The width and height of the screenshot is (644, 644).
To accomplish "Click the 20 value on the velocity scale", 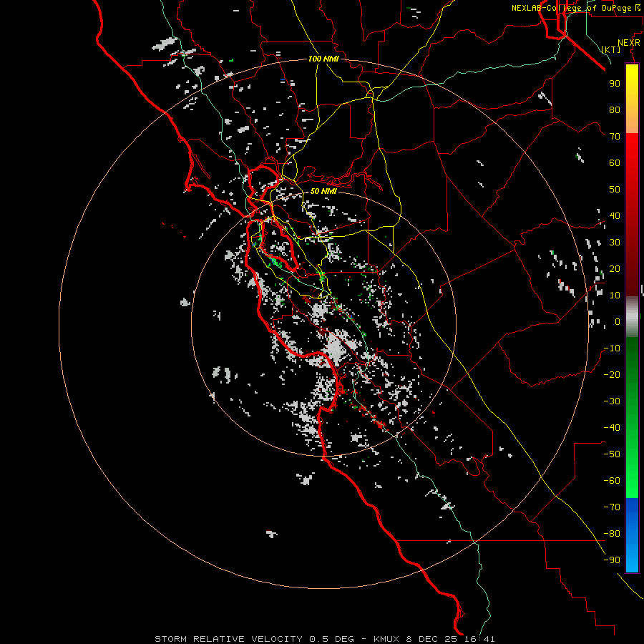I will tap(615, 268).
